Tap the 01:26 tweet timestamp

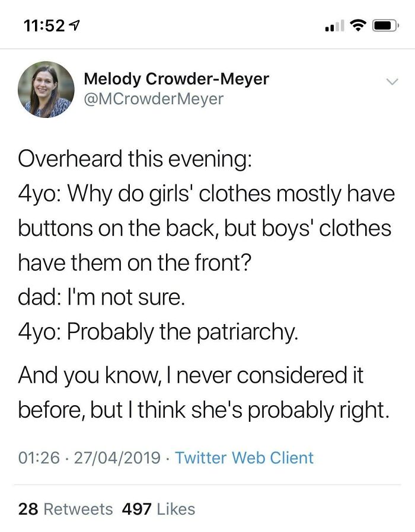(39, 458)
